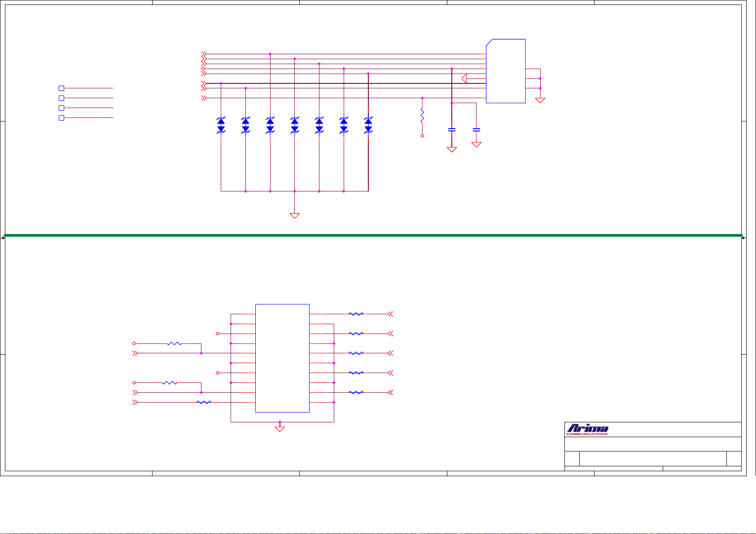Select the ground symbol beneath the large IC

pyautogui.click(x=280, y=429)
